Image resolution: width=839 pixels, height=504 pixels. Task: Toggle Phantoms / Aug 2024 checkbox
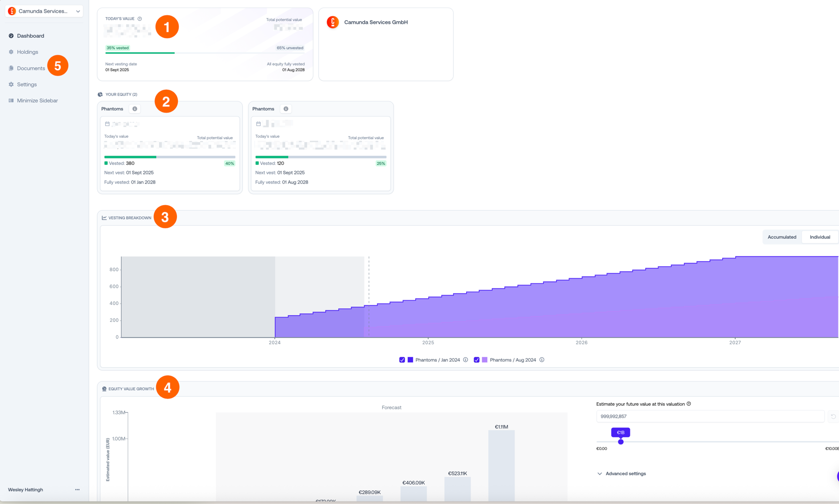pyautogui.click(x=477, y=360)
